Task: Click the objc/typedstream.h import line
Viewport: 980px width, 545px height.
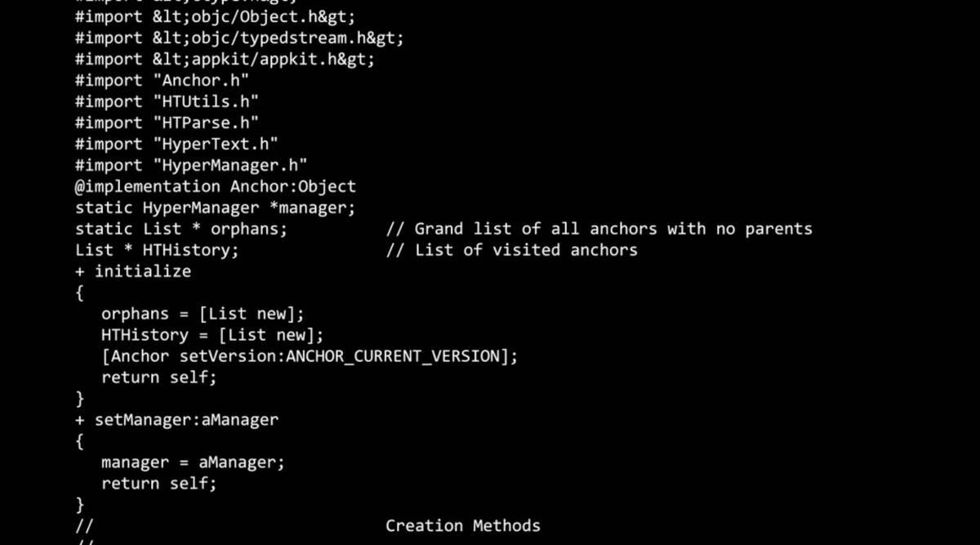Action: click(x=239, y=38)
